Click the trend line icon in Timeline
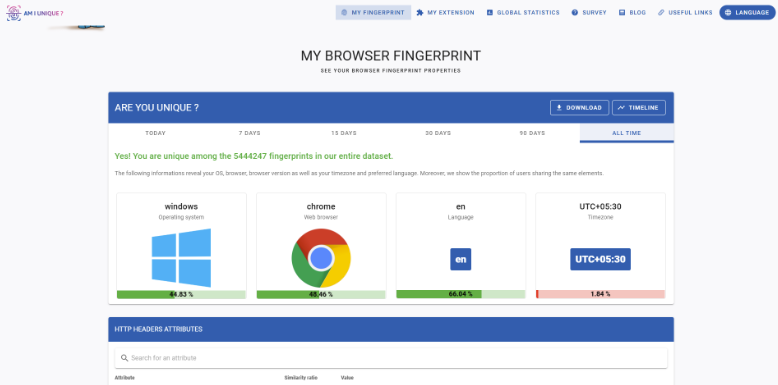 pos(621,108)
